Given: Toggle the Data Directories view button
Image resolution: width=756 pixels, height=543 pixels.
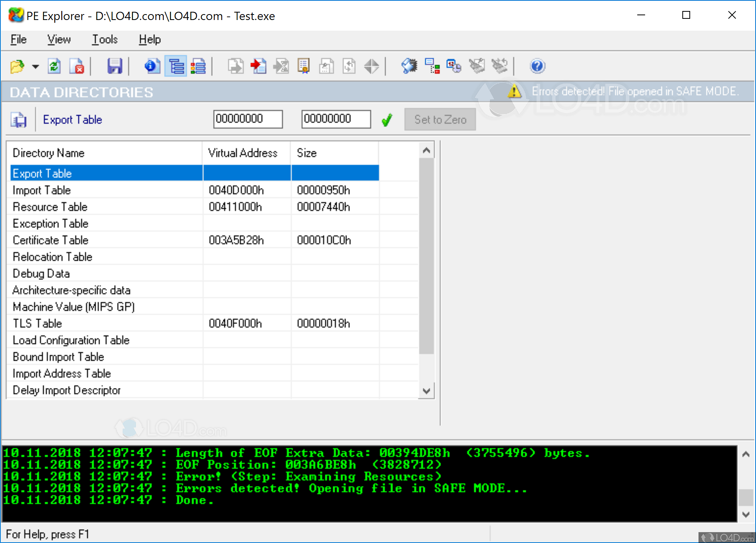Looking at the screenshot, I should pos(176,66).
